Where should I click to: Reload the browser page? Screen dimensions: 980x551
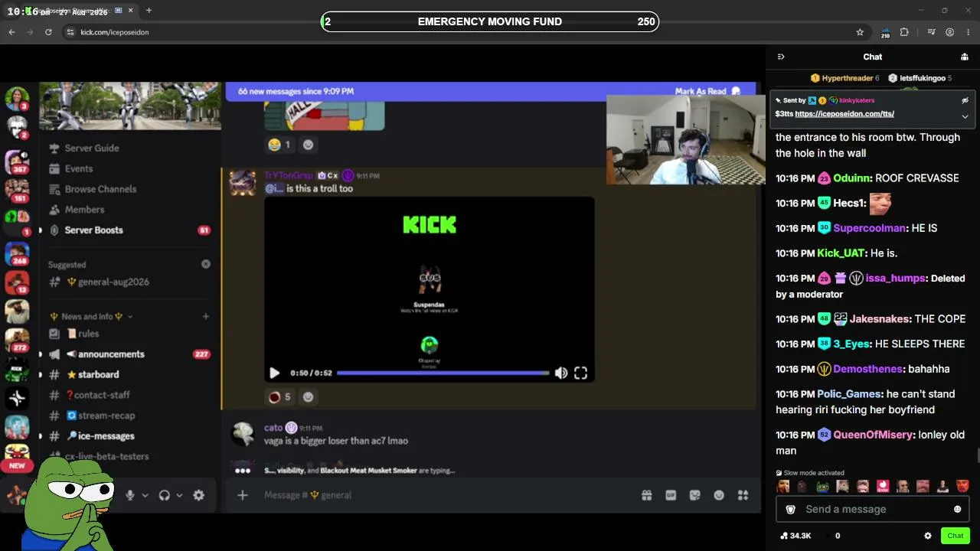(48, 32)
